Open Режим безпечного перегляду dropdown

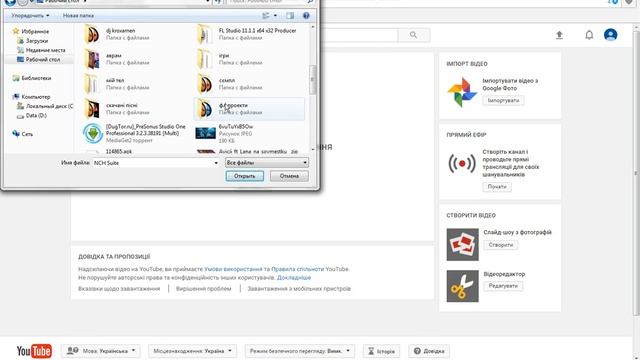[300, 351]
